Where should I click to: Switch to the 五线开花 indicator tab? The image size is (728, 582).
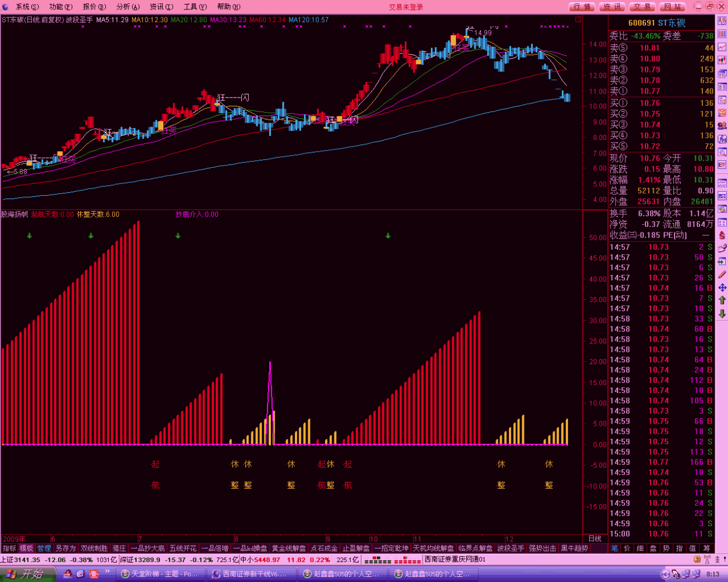pos(183,549)
